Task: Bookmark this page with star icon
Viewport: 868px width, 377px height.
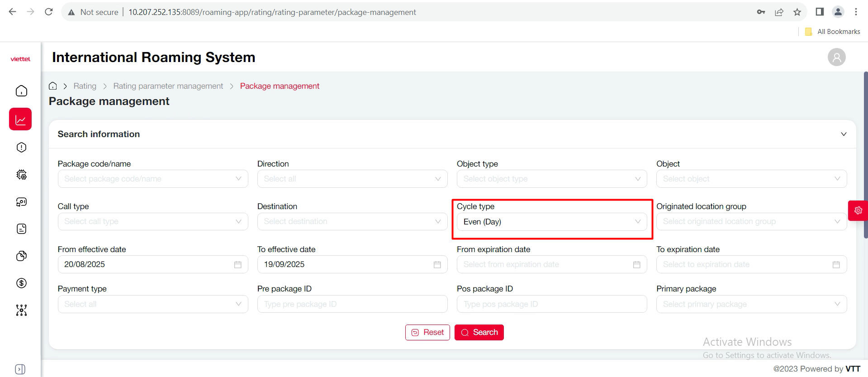Action: coord(797,12)
